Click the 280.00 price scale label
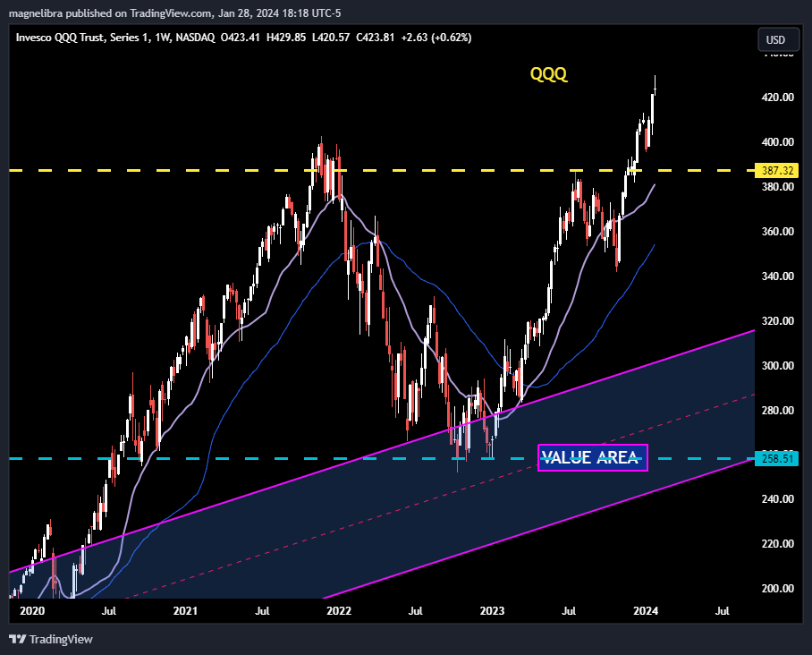Viewport: 812px width, 655px height. coord(777,411)
